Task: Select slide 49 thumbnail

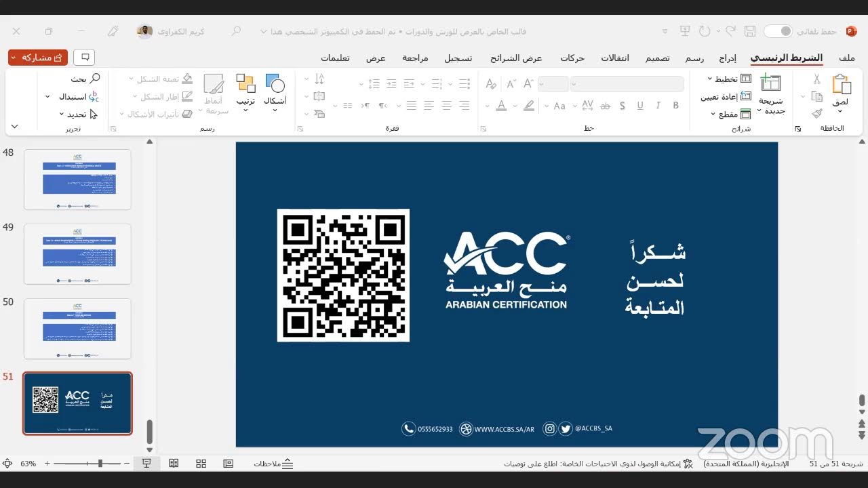Action: 77,254
